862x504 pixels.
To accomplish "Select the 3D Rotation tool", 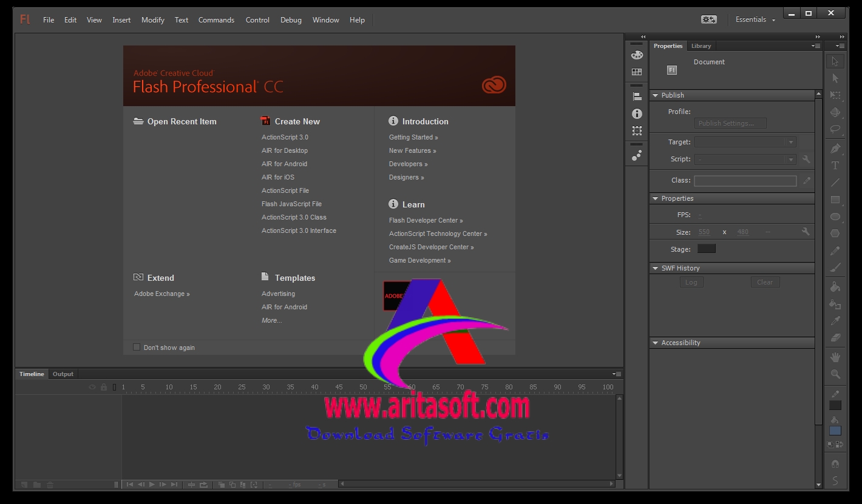I will 835,112.
